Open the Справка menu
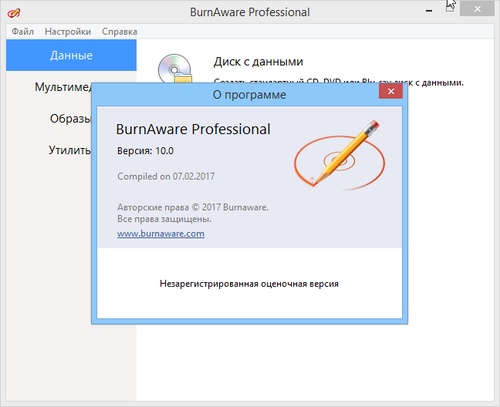 point(119,32)
